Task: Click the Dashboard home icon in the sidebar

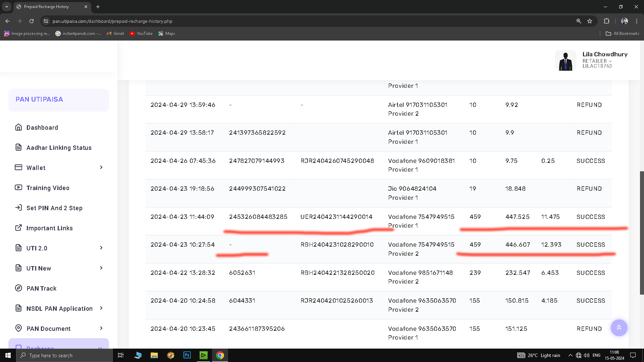Action: click(18, 127)
